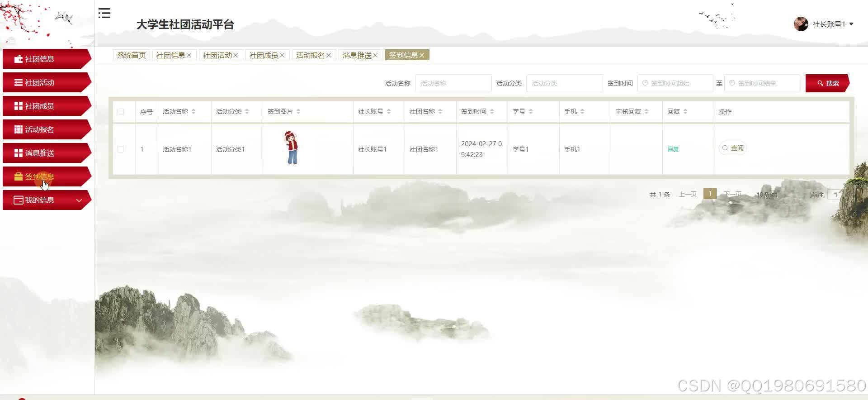This screenshot has height=400, width=868.
Task: Open 社团信息 in the sidebar
Action: click(x=47, y=59)
